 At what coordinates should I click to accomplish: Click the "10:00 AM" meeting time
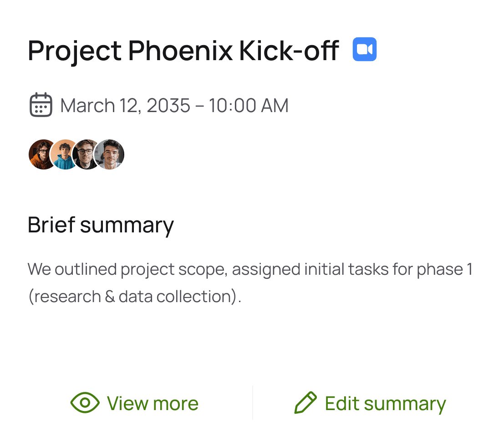[x=249, y=106]
